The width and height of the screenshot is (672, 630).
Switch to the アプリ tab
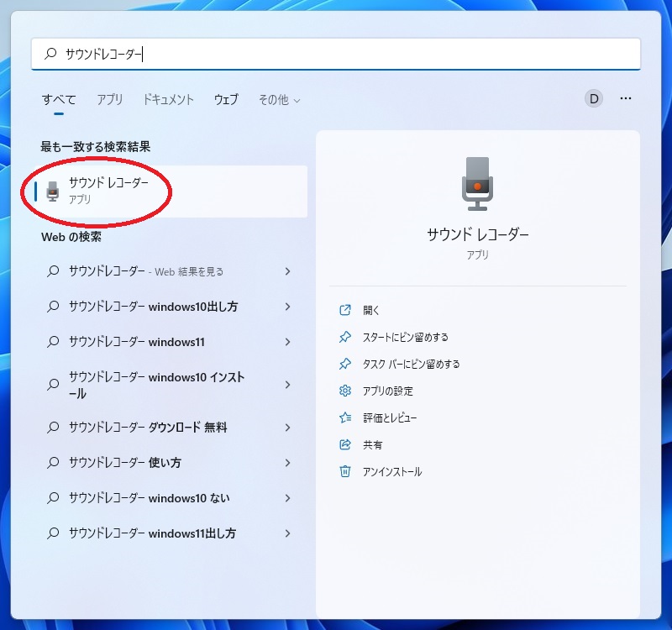(x=110, y=99)
